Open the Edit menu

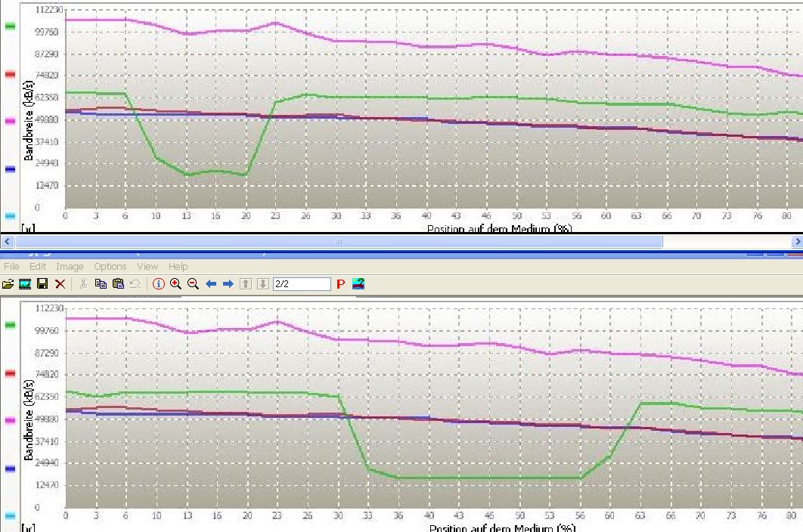(37, 266)
